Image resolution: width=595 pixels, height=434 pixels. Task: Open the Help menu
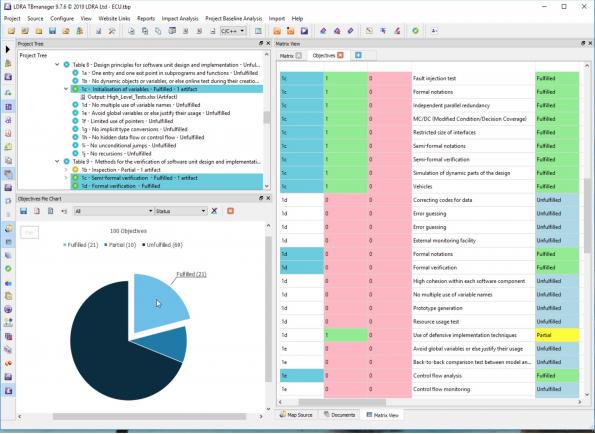[x=298, y=18]
